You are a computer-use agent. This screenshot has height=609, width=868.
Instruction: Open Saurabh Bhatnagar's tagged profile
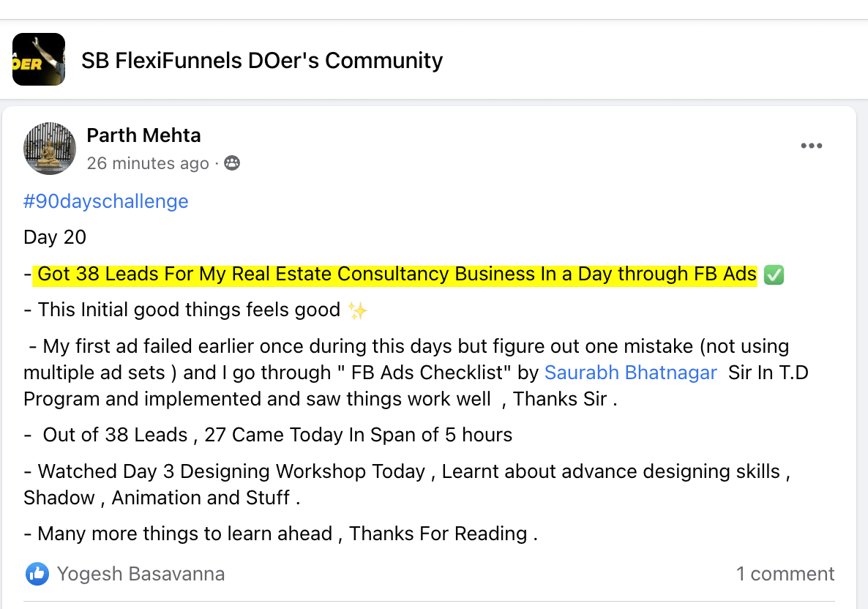[x=631, y=373]
